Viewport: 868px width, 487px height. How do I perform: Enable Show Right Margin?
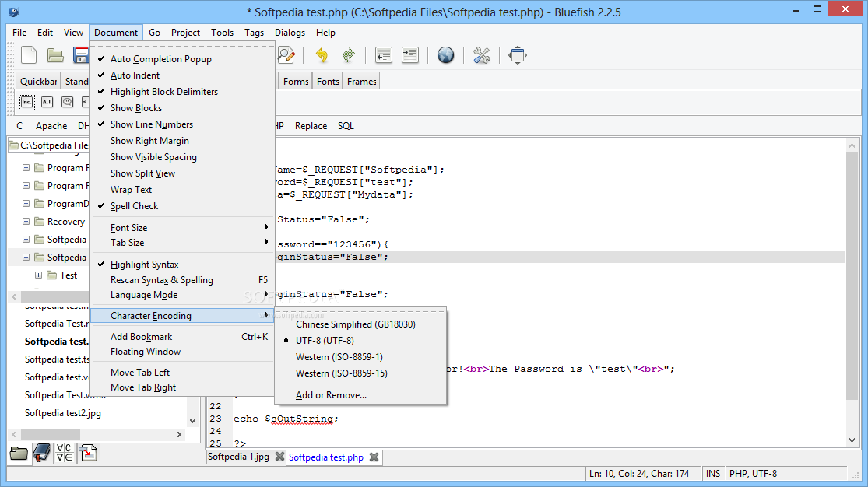182,141
